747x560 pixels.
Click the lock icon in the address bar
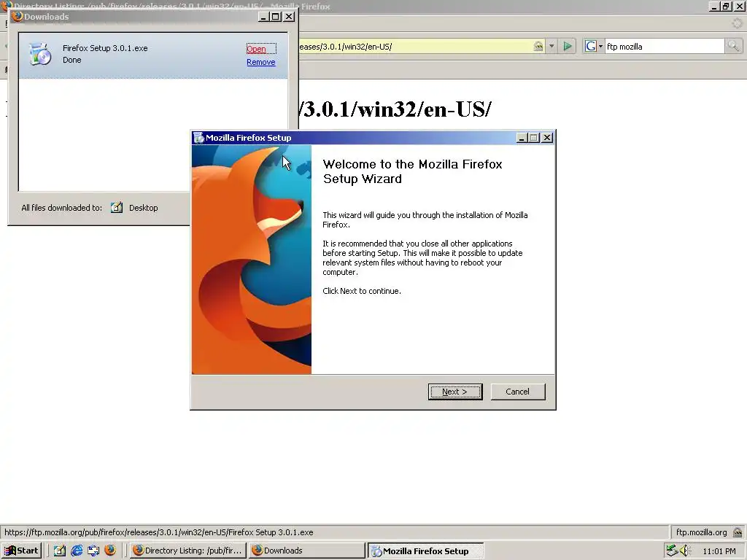pos(538,46)
